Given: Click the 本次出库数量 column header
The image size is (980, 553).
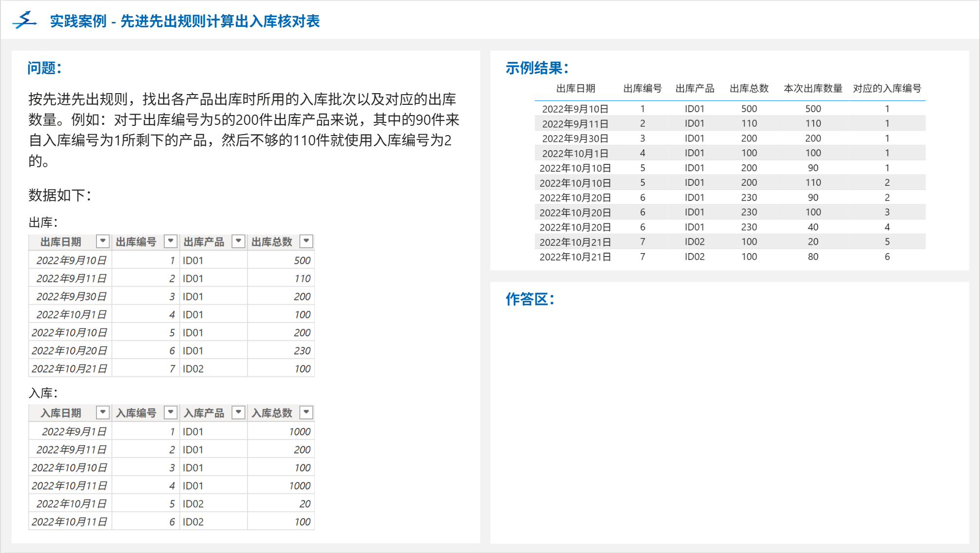Looking at the screenshot, I should (x=812, y=88).
